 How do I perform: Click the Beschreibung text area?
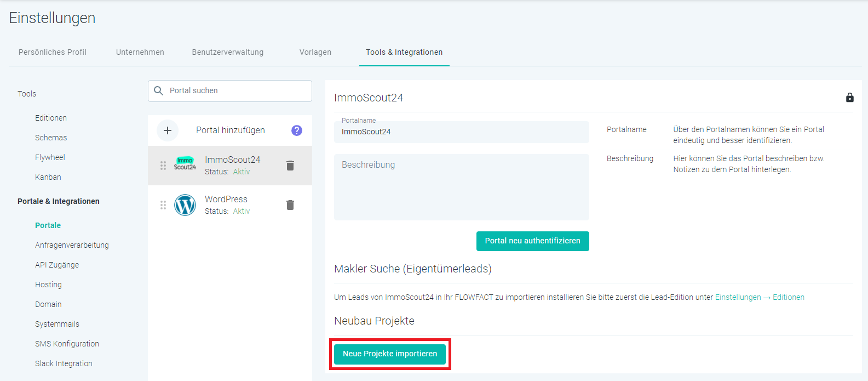tap(462, 187)
